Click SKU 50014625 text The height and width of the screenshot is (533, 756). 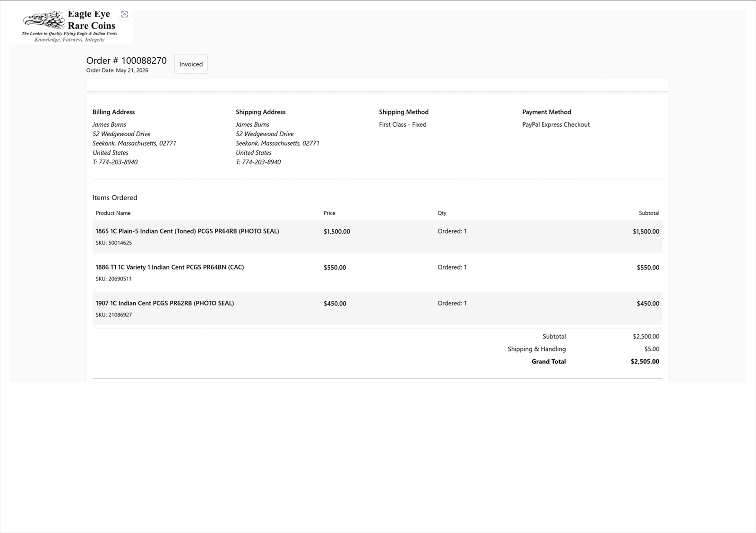tap(113, 243)
